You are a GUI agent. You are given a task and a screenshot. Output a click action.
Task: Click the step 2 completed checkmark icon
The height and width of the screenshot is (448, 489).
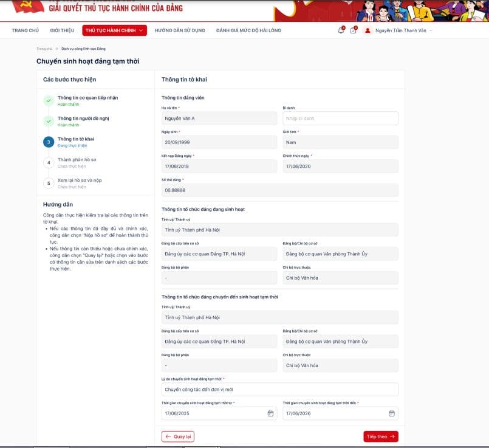tap(49, 122)
